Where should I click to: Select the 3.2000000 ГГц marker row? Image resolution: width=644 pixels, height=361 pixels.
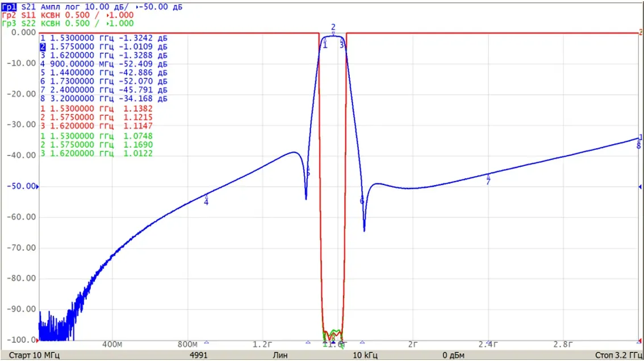[104, 99]
